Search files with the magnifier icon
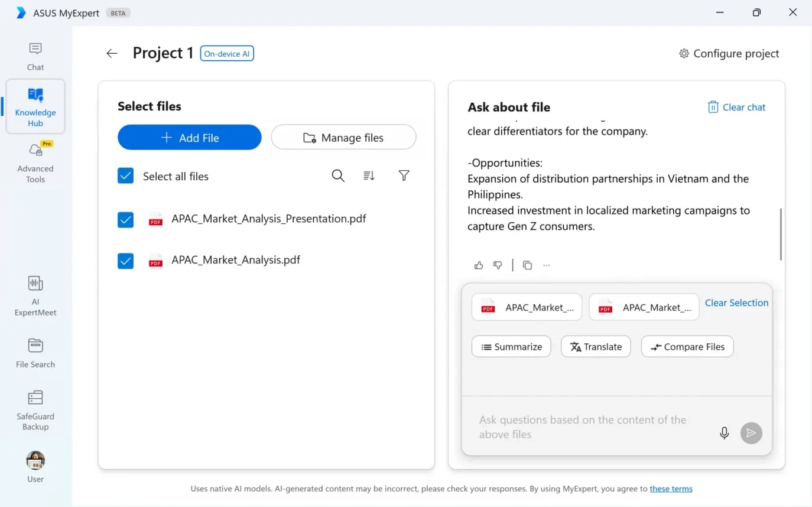812x507 pixels. pos(338,175)
